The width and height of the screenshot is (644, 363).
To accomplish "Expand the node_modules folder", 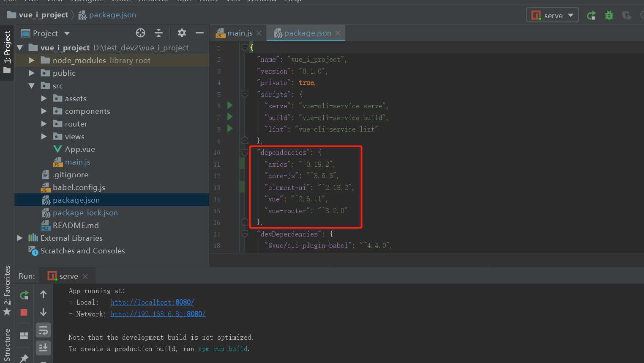I will (x=32, y=60).
